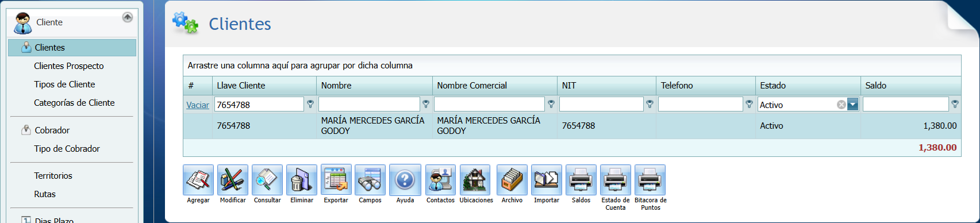Screen dimensions: 980x223
Task: Click the Activo cell in the client row
Action: (x=808, y=126)
